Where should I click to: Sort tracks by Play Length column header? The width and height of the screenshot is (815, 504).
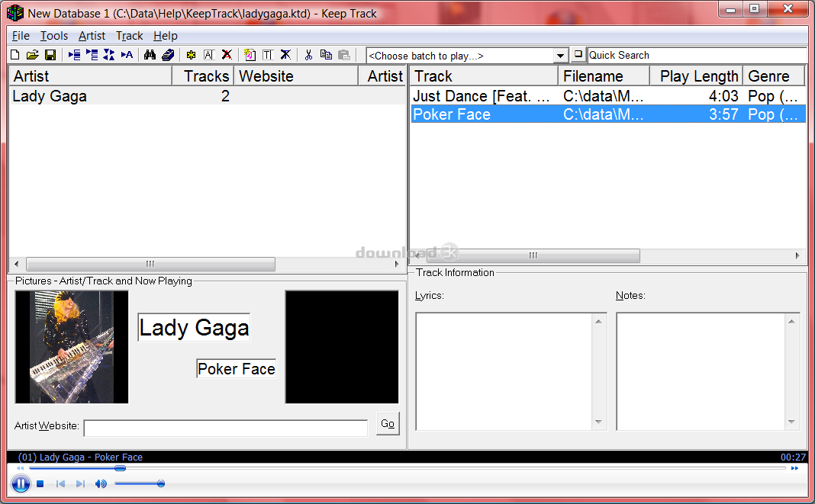click(698, 76)
